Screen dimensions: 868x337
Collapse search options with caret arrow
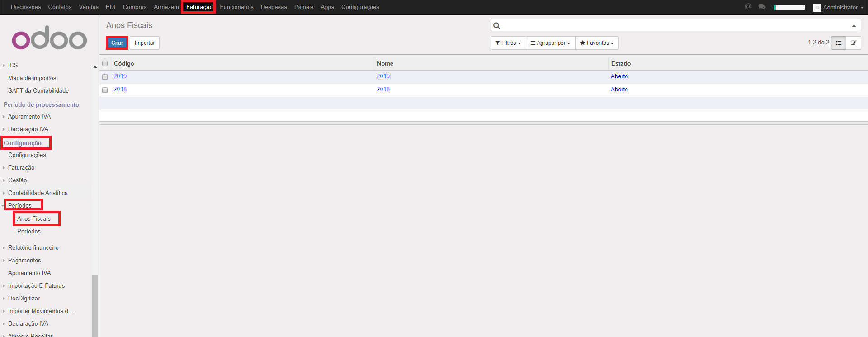click(x=854, y=26)
